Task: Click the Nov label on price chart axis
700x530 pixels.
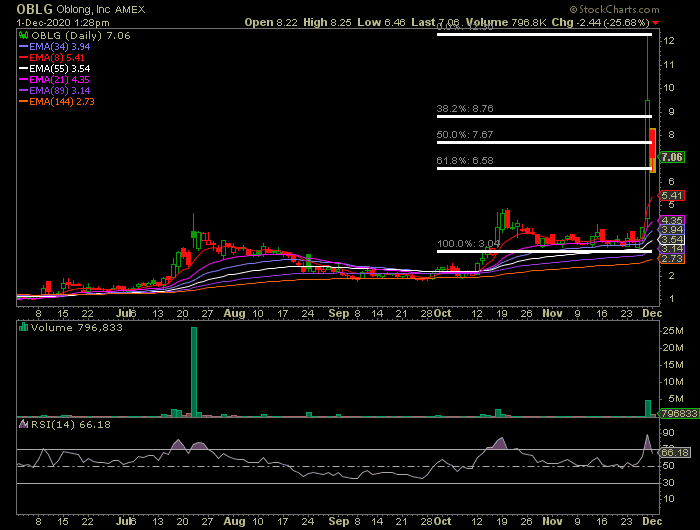Action: click(552, 313)
